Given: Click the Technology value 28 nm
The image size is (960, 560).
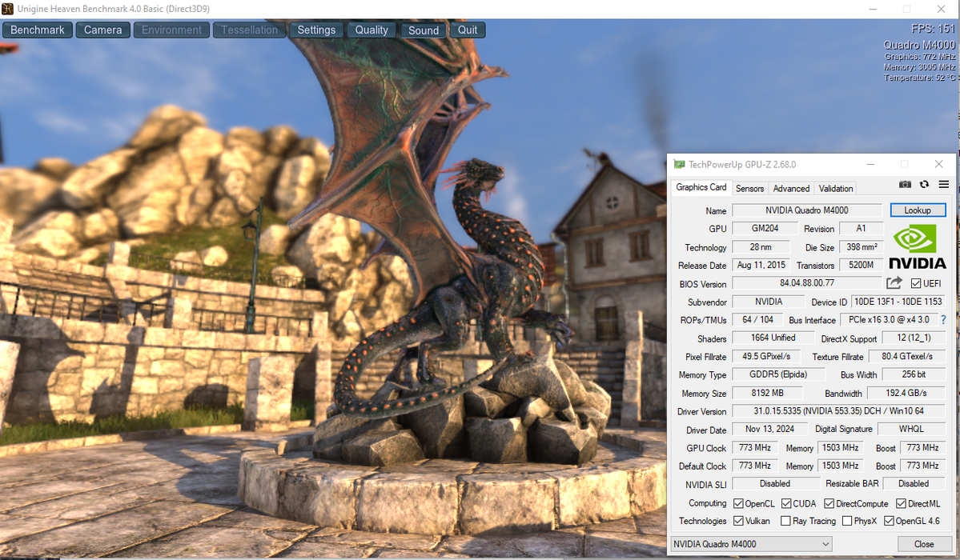Looking at the screenshot, I should tap(761, 246).
